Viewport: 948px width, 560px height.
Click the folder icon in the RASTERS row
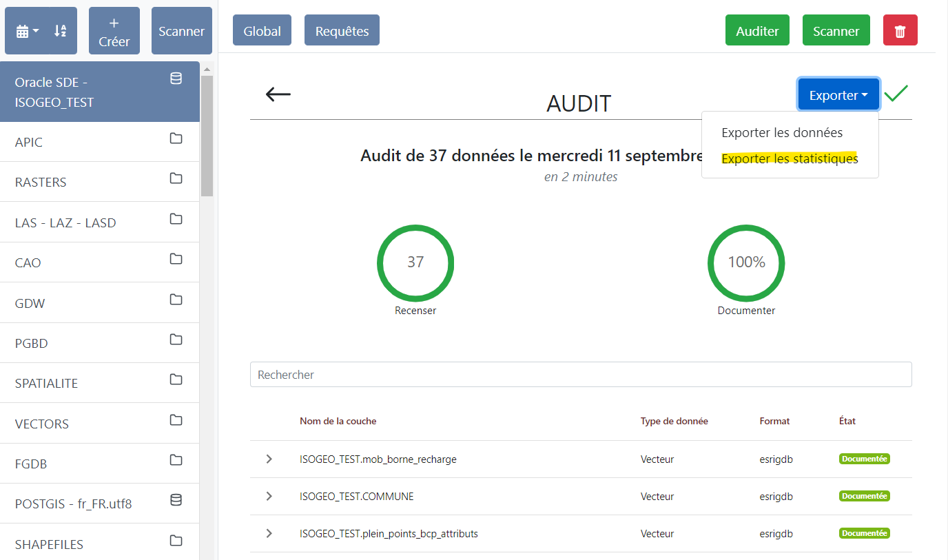[x=176, y=178]
